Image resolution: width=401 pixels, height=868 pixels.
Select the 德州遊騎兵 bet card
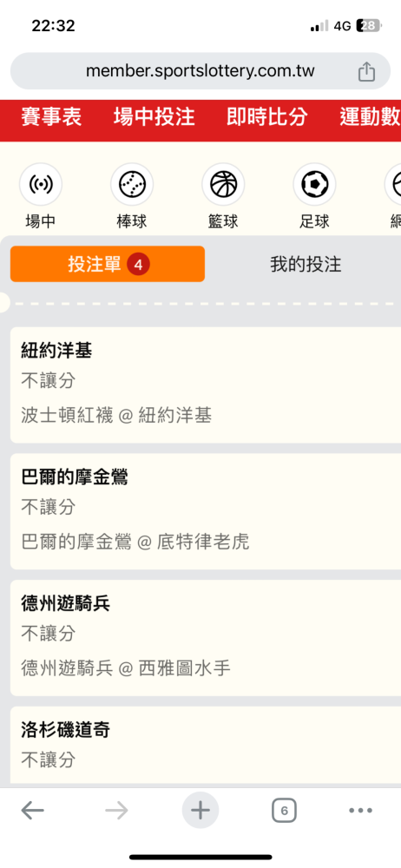click(206, 638)
